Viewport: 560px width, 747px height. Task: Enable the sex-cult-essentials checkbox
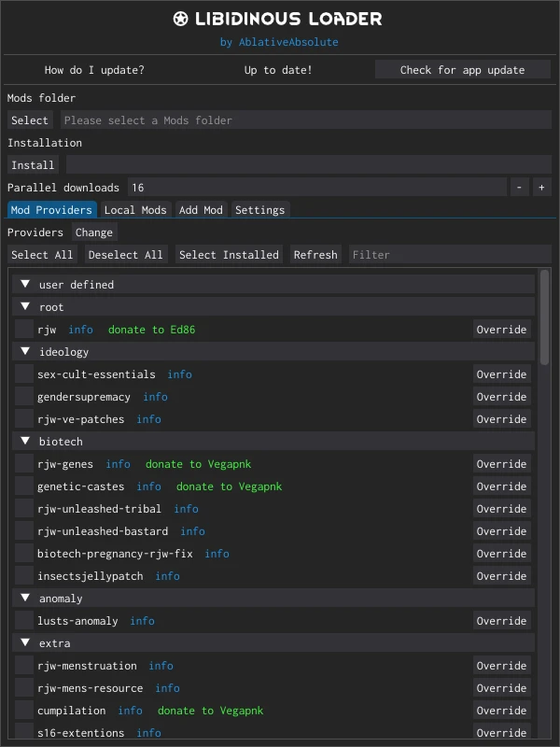(24, 374)
